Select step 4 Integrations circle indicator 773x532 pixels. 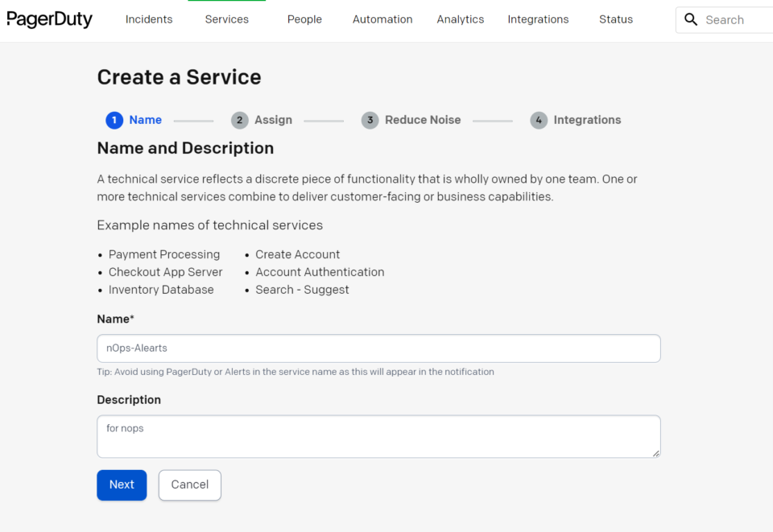[x=538, y=120]
